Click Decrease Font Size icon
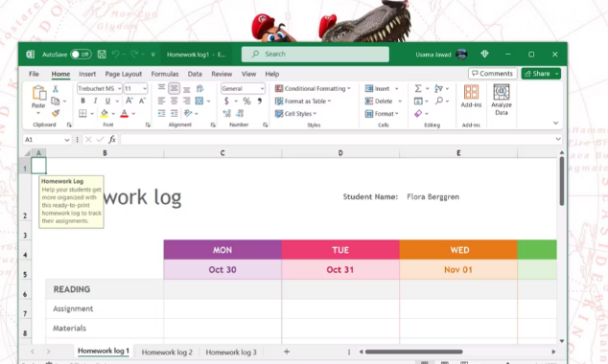Viewport: 608px width, 364px height. (x=142, y=102)
